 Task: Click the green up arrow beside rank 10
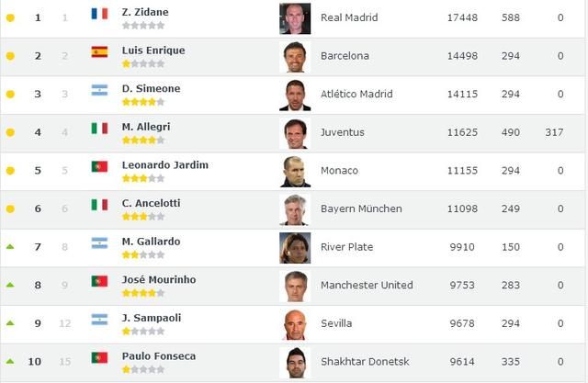click(x=10, y=361)
